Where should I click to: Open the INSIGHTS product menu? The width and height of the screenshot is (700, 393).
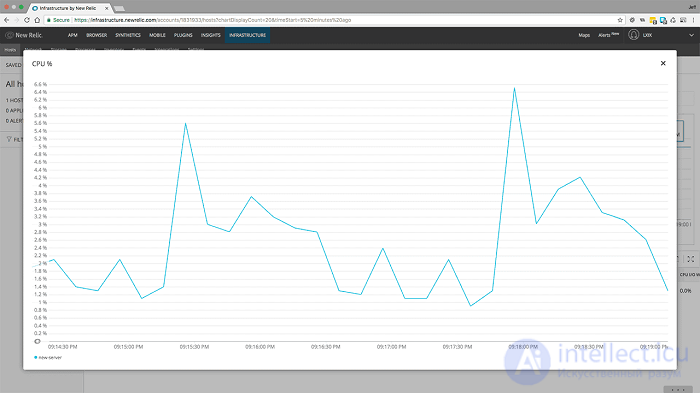(x=210, y=35)
